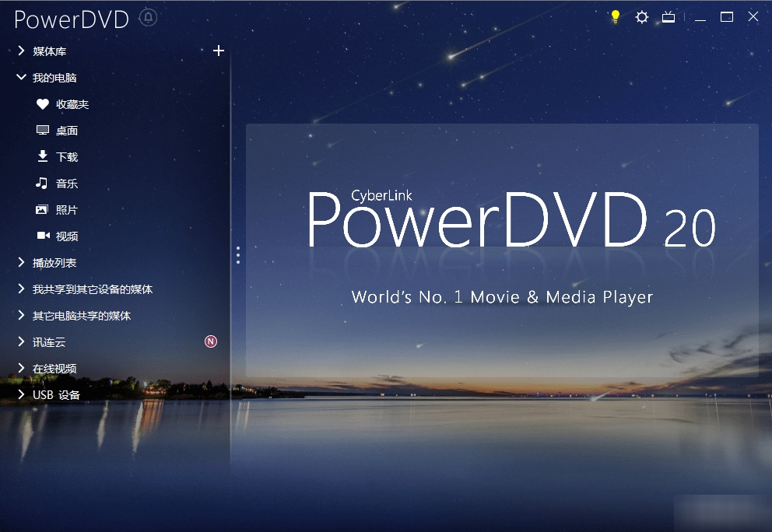
Task: Click the sidebar splitter handle dots
Action: tap(238, 255)
